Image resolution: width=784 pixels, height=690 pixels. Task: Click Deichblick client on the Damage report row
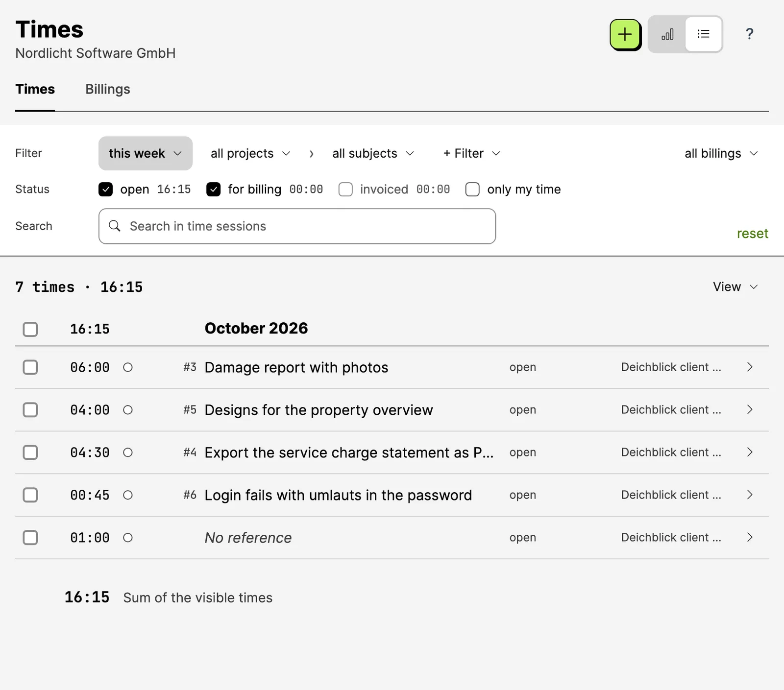coord(671,367)
